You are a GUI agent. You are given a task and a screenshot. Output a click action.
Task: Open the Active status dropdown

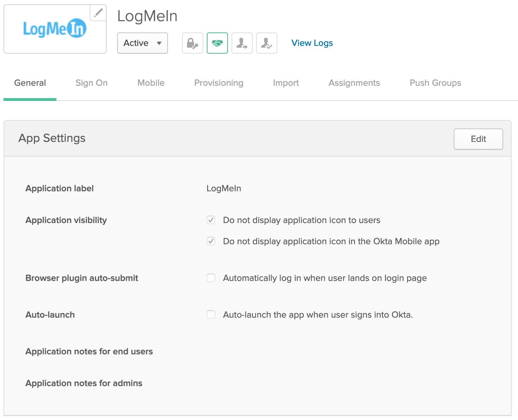coord(143,43)
